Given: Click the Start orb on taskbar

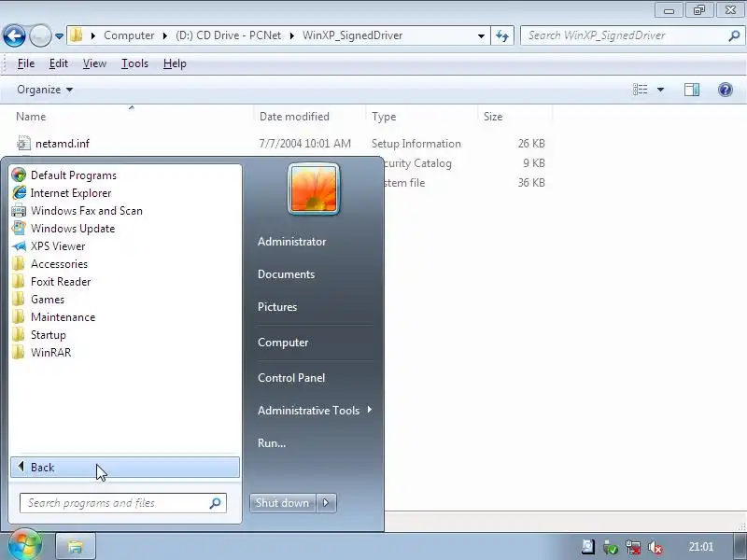Looking at the screenshot, I should (24, 545).
